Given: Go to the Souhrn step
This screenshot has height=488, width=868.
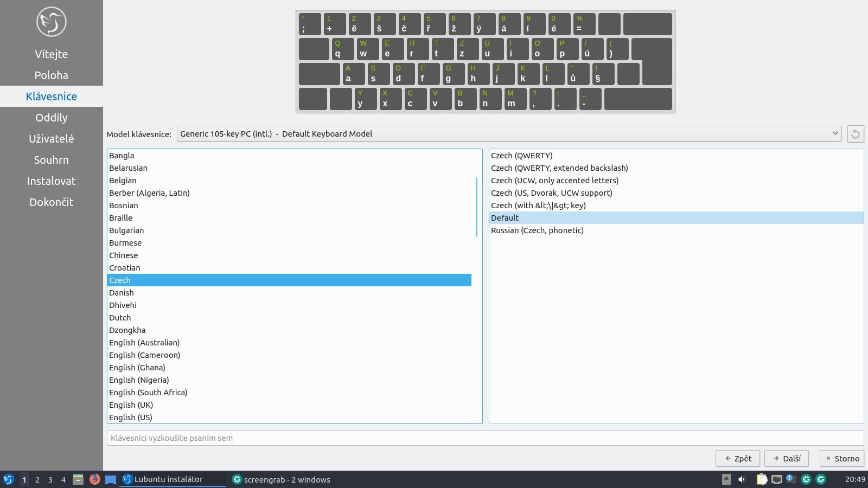Looking at the screenshot, I should (52, 160).
